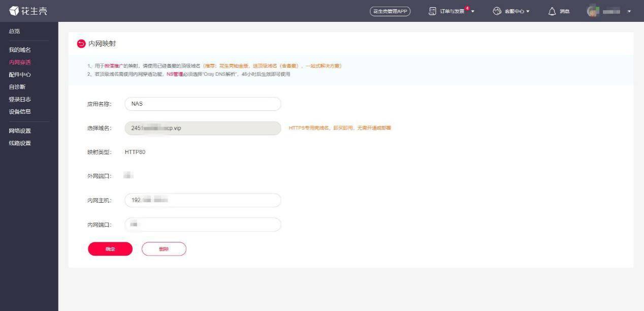Click the user avatar image
This screenshot has height=311, width=644.
(593, 11)
